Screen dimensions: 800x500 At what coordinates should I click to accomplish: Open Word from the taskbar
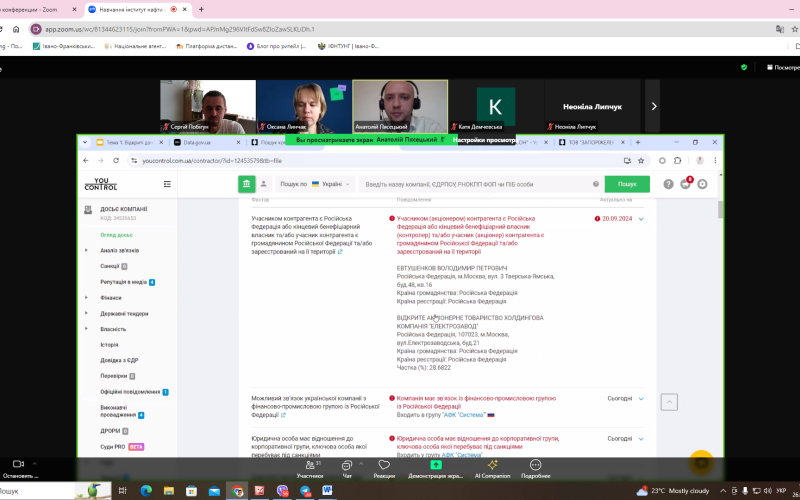pyautogui.click(x=327, y=491)
